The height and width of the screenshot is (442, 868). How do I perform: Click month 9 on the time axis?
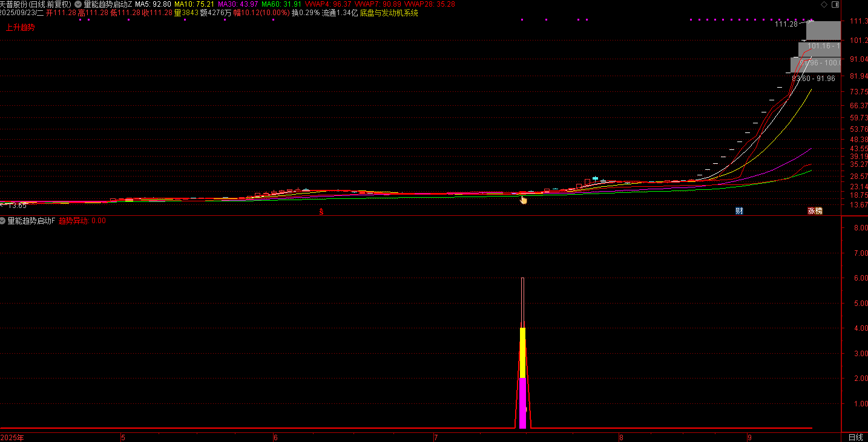point(749,437)
